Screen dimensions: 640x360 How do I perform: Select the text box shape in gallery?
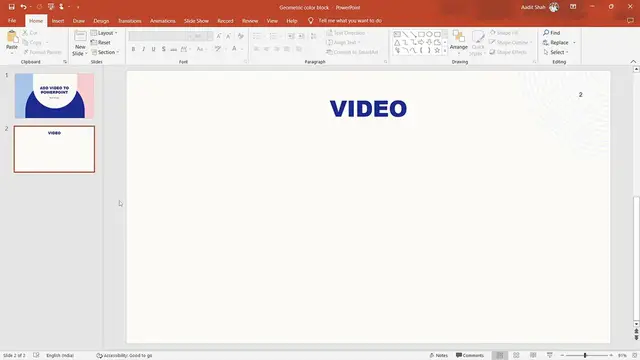(397, 34)
